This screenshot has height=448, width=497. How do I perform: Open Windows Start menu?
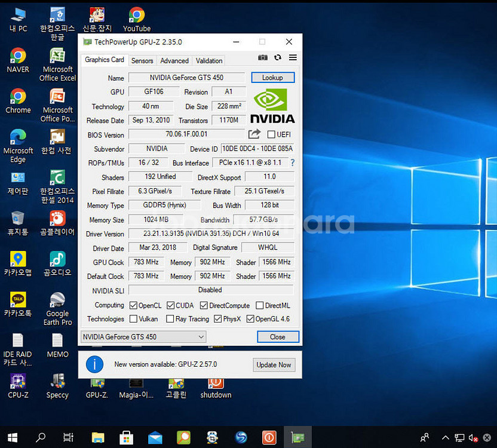pos(13,437)
